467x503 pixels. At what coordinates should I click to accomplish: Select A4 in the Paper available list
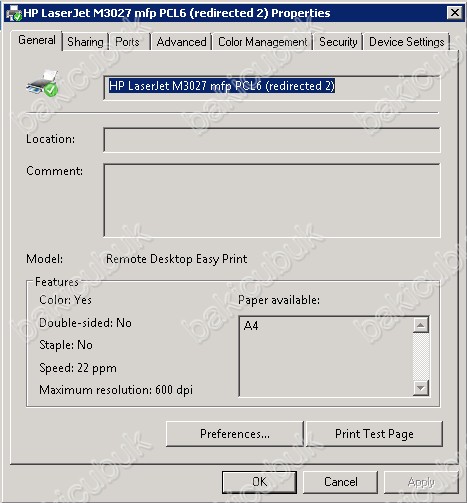pyautogui.click(x=251, y=326)
